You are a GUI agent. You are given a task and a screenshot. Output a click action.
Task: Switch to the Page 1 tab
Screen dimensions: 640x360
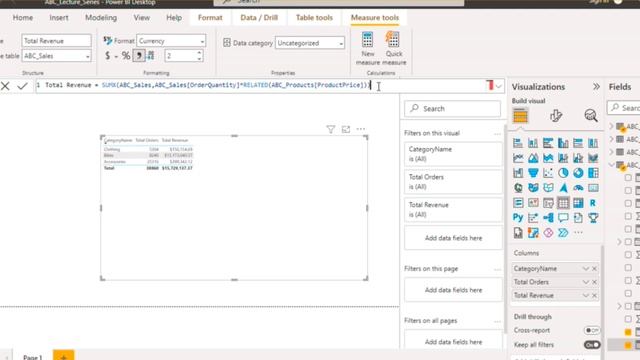(x=32, y=357)
